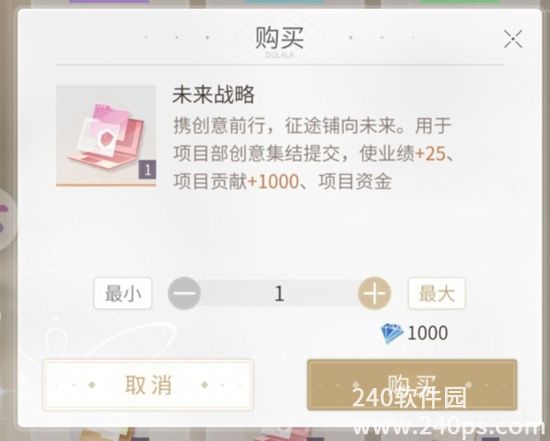The width and height of the screenshot is (550, 441).
Task: Decrease quantity with the gray minus icon
Action: pos(184,293)
